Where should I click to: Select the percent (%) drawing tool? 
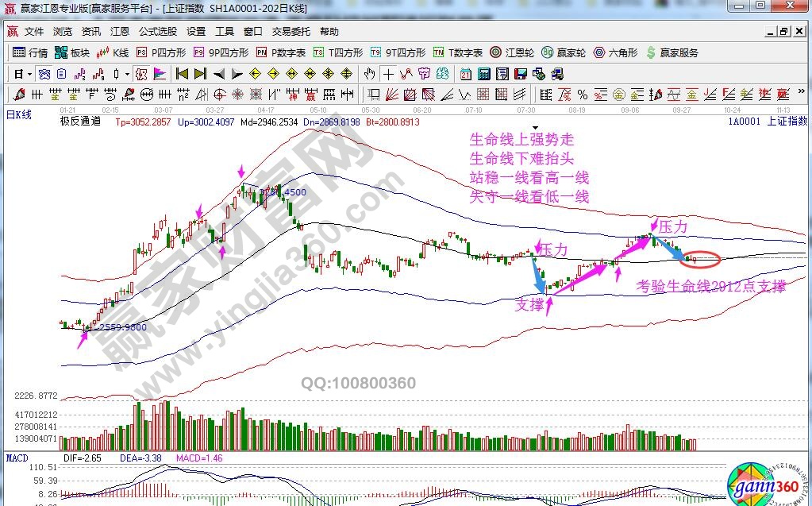(582, 95)
